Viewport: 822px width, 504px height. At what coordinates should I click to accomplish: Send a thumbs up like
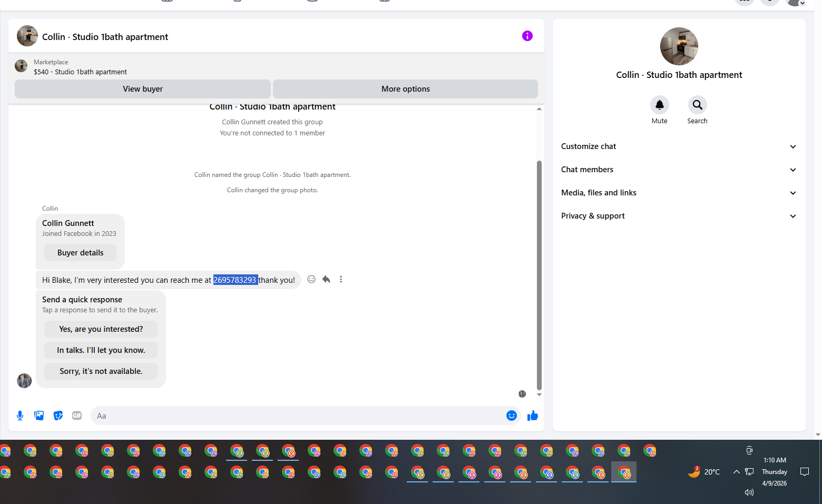click(533, 416)
